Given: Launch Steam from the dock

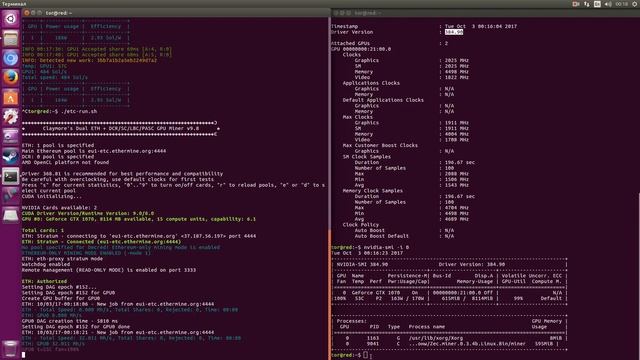Looking at the screenshot, I should click(x=11, y=157).
